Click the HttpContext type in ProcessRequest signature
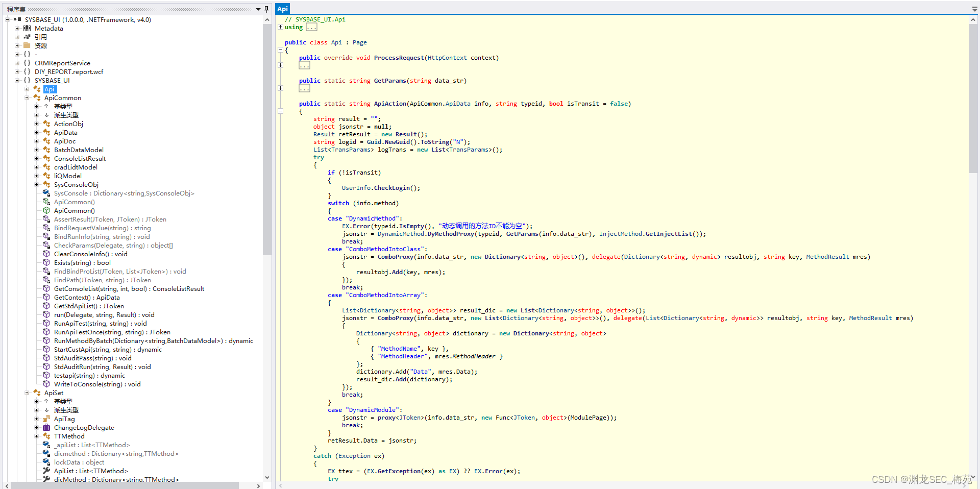The width and height of the screenshot is (980, 489). click(x=447, y=58)
